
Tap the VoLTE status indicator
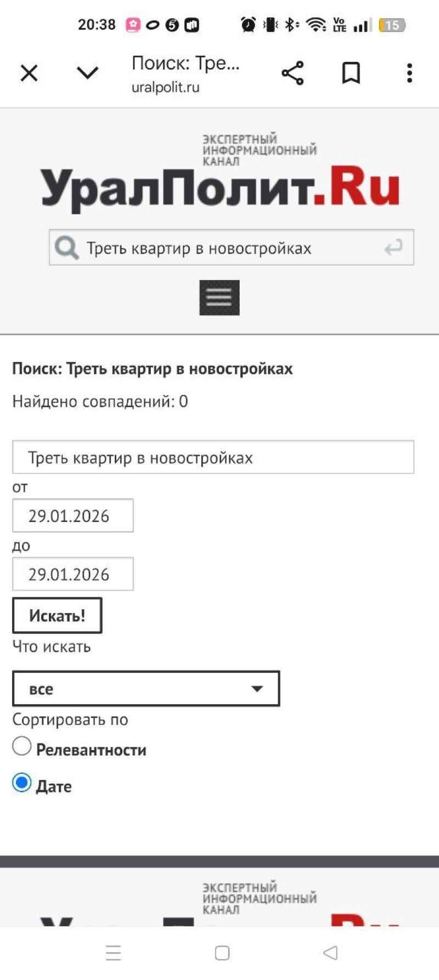pos(340,25)
